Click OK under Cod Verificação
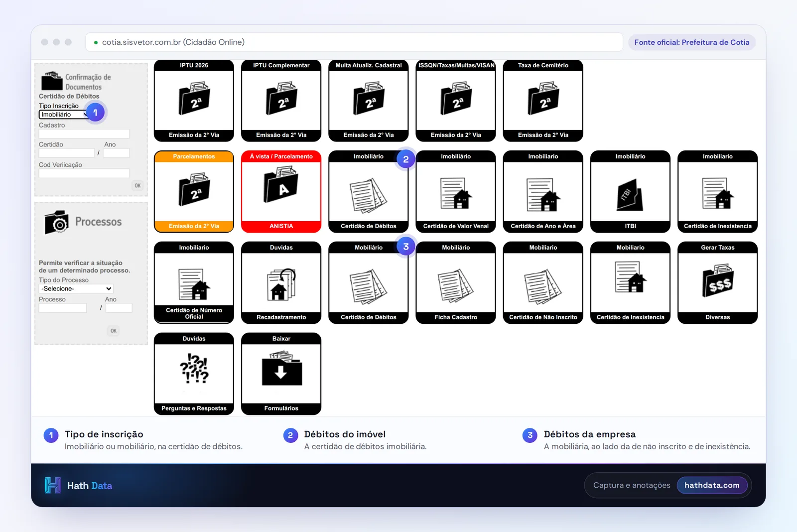The width and height of the screenshot is (797, 532). [137, 186]
